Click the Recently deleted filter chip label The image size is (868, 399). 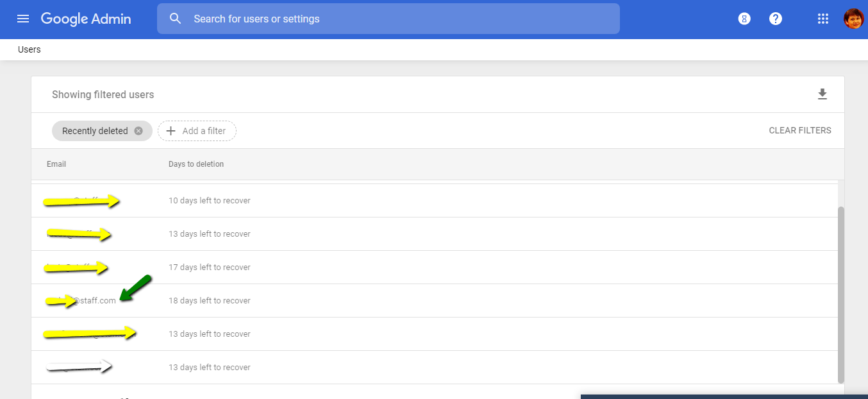pos(95,131)
